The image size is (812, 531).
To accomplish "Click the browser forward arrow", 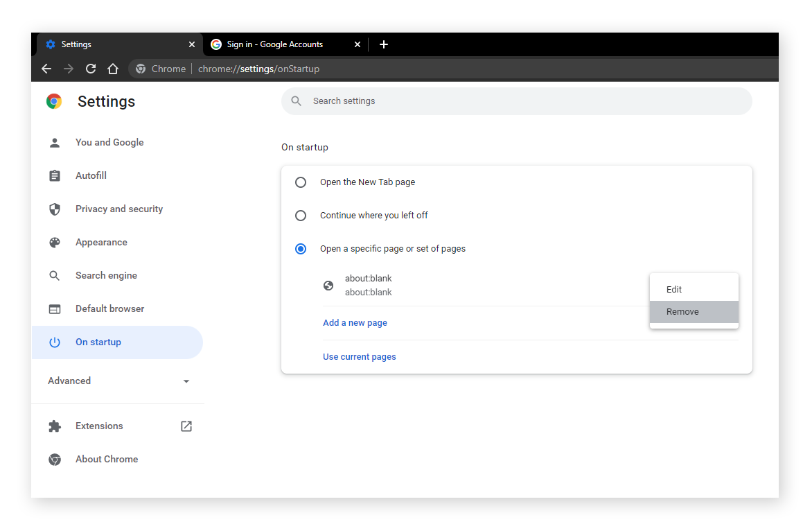I will click(69, 69).
